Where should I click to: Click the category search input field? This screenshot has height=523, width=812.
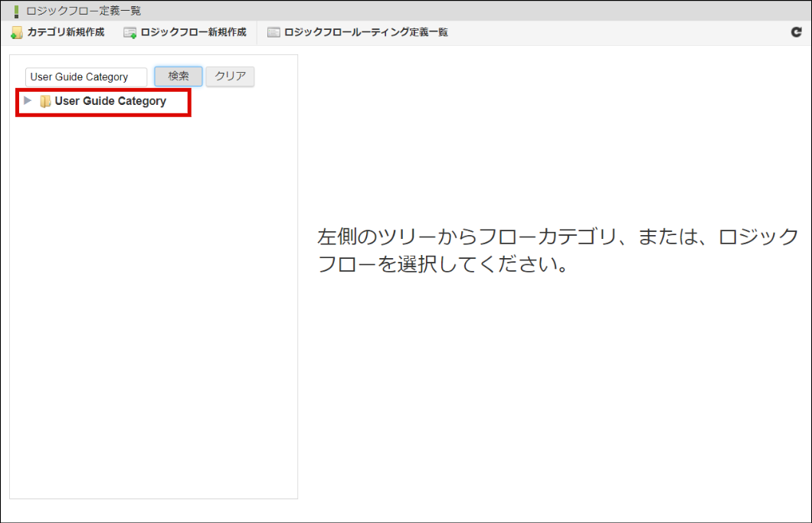pyautogui.click(x=86, y=77)
